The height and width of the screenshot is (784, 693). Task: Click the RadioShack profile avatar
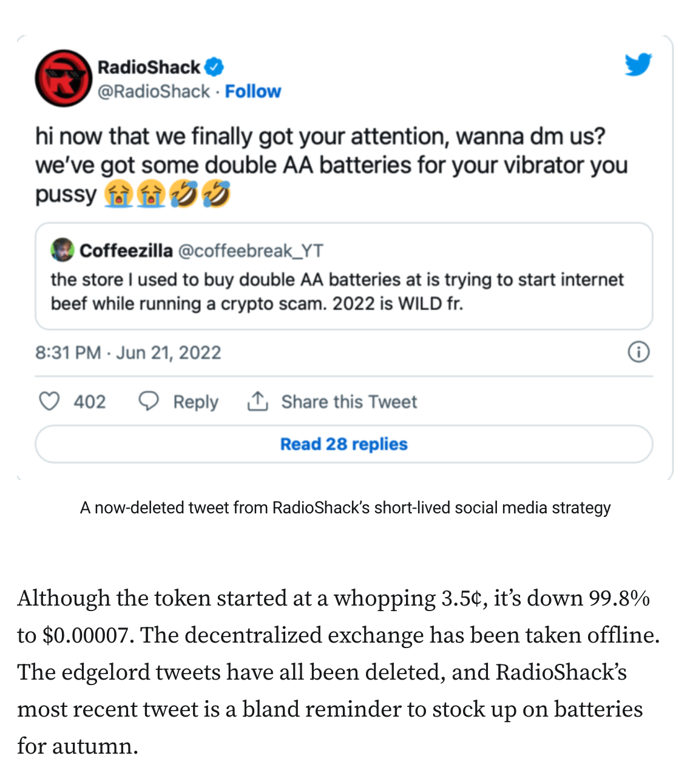click(63, 78)
